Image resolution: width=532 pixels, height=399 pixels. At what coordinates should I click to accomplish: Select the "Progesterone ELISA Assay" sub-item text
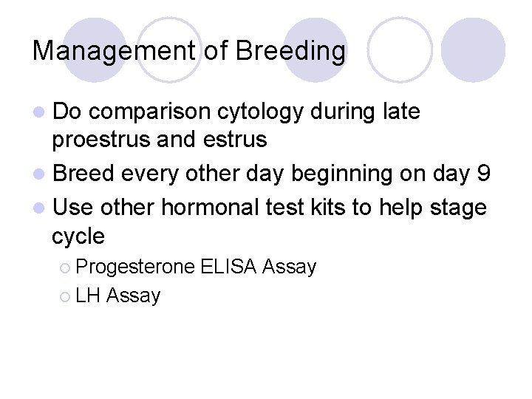pos(196,267)
